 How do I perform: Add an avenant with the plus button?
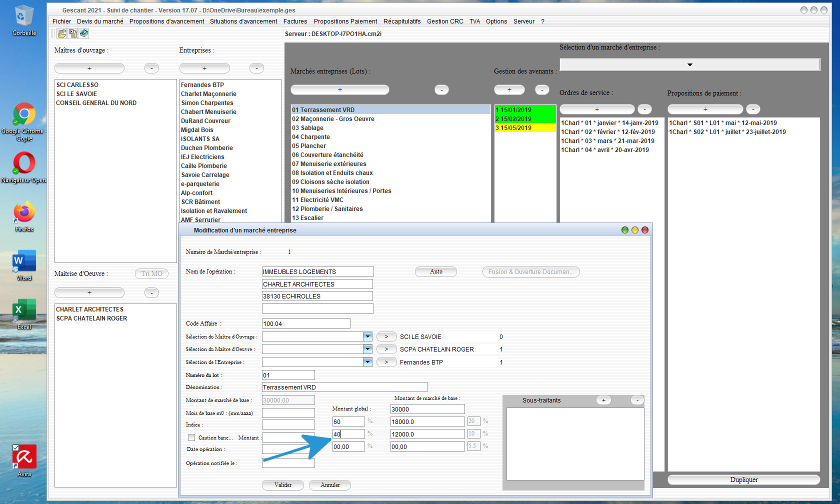[x=509, y=89]
